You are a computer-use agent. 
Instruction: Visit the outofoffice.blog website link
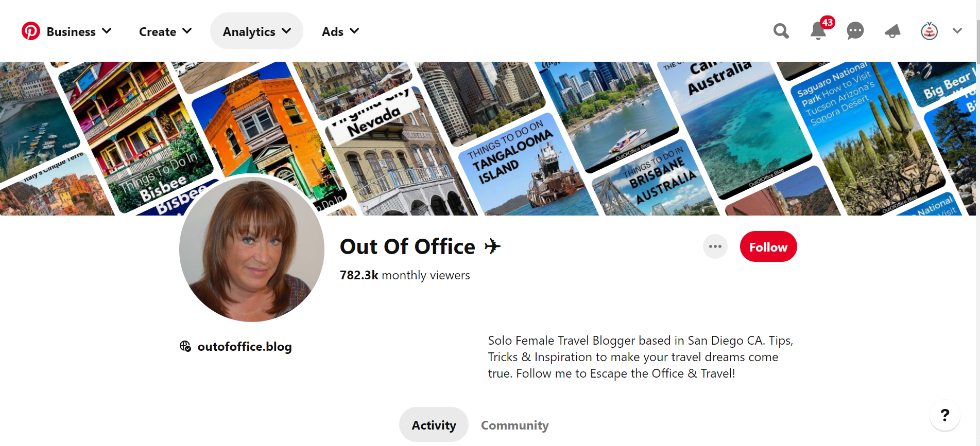pyautogui.click(x=245, y=346)
